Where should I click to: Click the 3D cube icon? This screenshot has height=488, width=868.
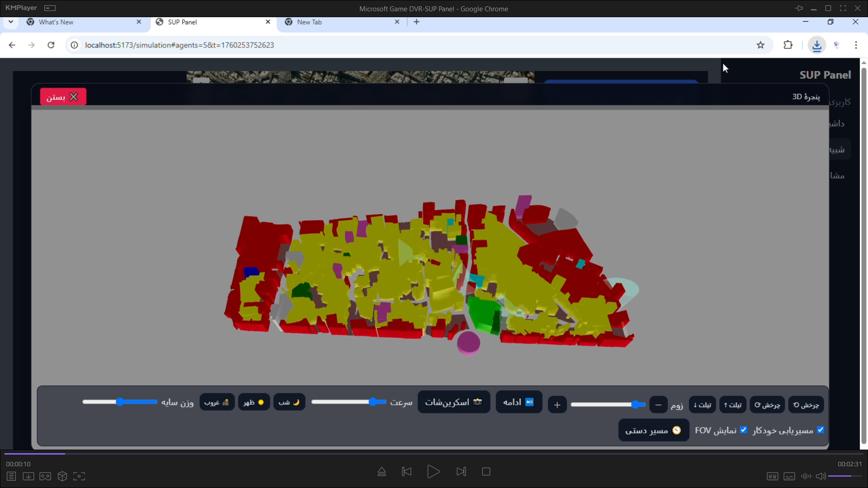[62, 476]
